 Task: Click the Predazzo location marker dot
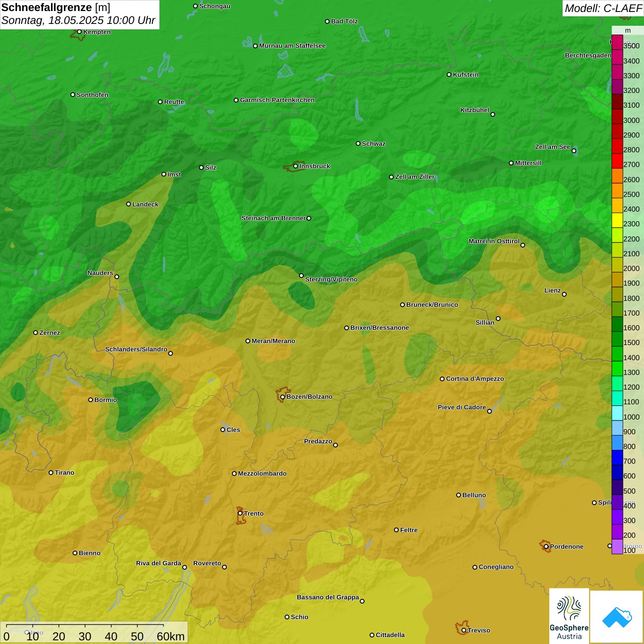[335, 445]
